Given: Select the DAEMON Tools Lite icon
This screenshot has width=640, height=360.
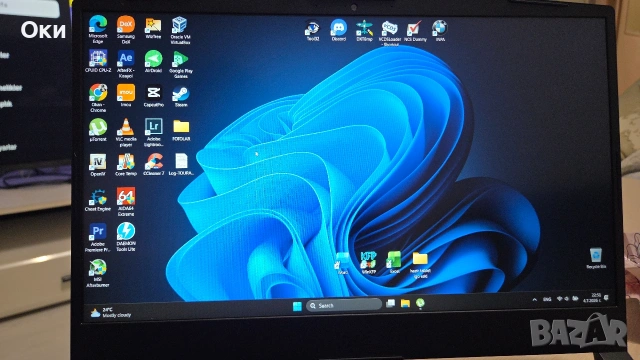Looking at the screenshot, I should (x=126, y=237).
